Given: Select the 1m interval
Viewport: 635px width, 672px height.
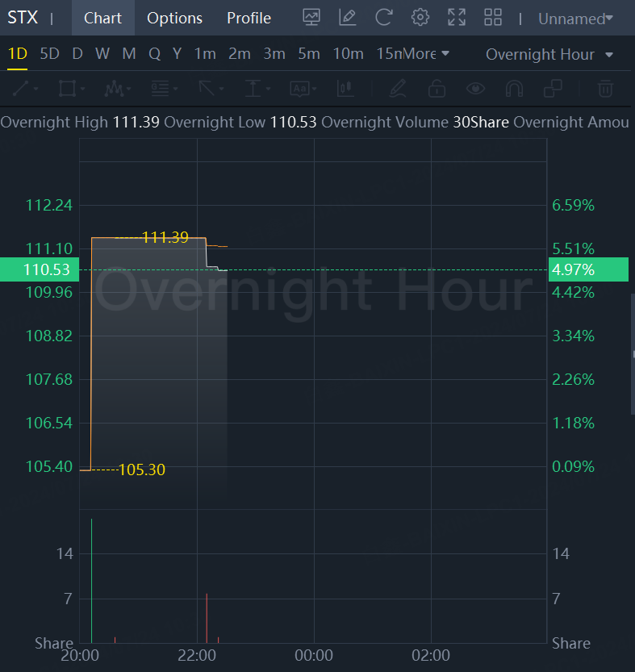Looking at the screenshot, I should pos(205,53).
